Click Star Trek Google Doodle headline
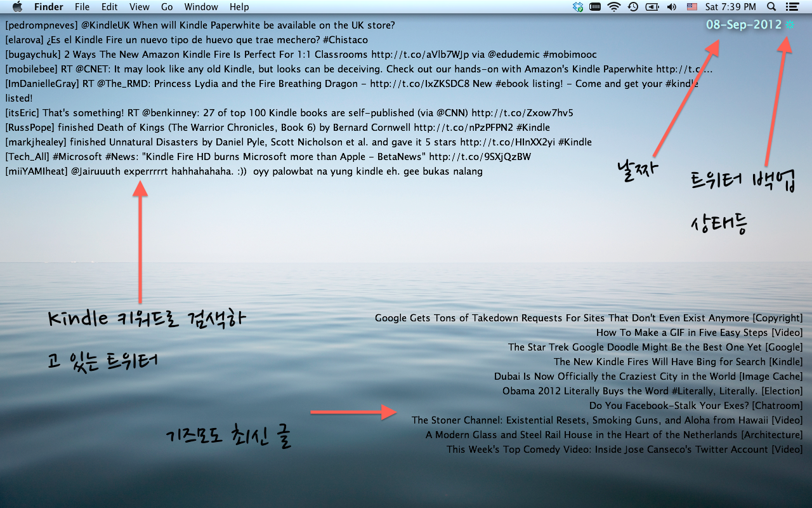 pyautogui.click(x=655, y=347)
